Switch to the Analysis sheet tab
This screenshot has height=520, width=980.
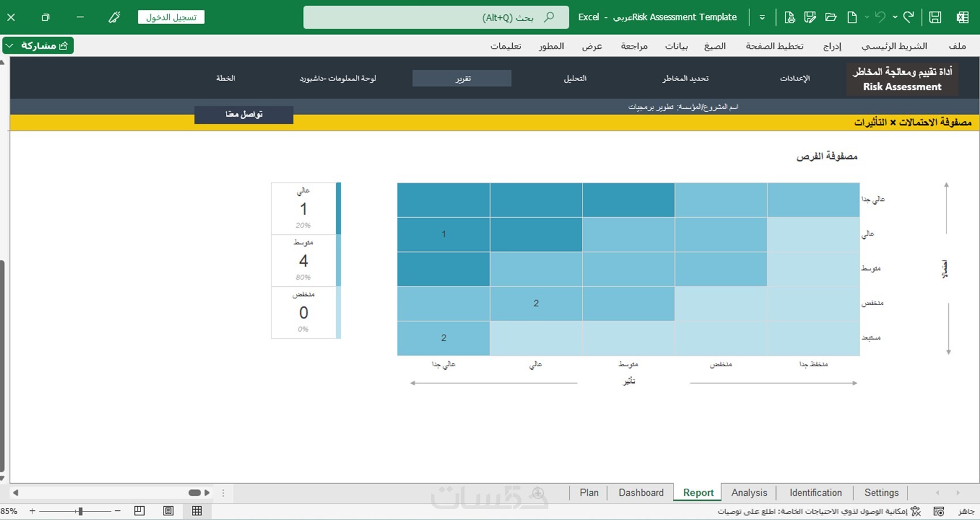(x=749, y=493)
